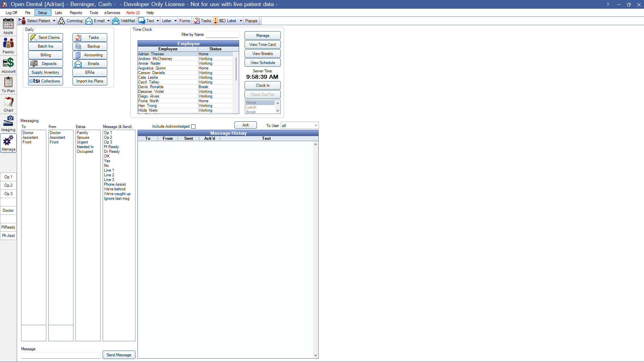Screen dimensions: 644x362
Task: Switch to the Account module
Action: (x=8, y=65)
